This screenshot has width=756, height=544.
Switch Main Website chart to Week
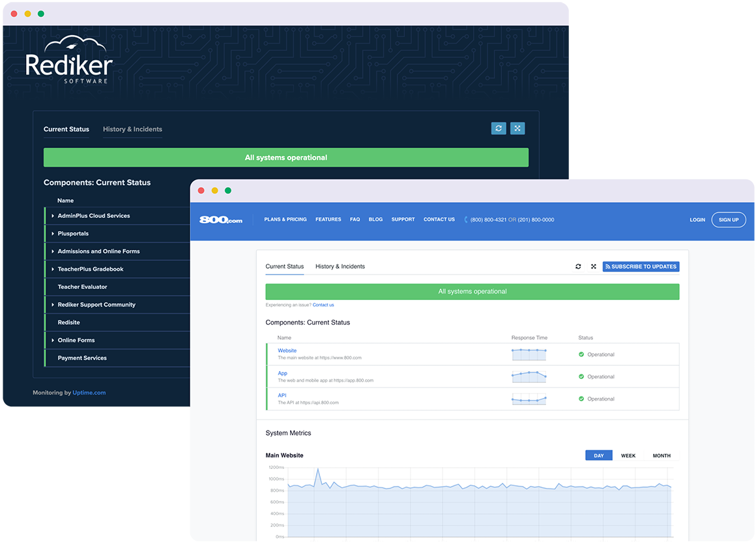pyautogui.click(x=628, y=456)
